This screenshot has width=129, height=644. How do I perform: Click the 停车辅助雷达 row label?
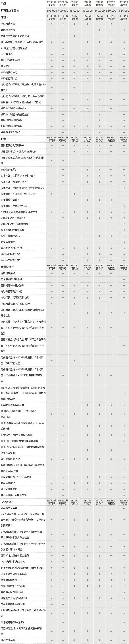click(8, 483)
